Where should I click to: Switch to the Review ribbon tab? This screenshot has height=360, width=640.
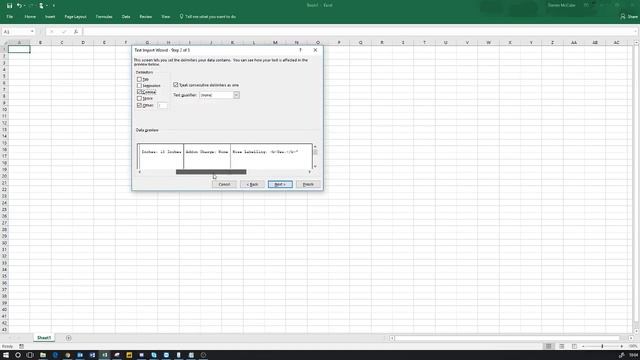145,17
